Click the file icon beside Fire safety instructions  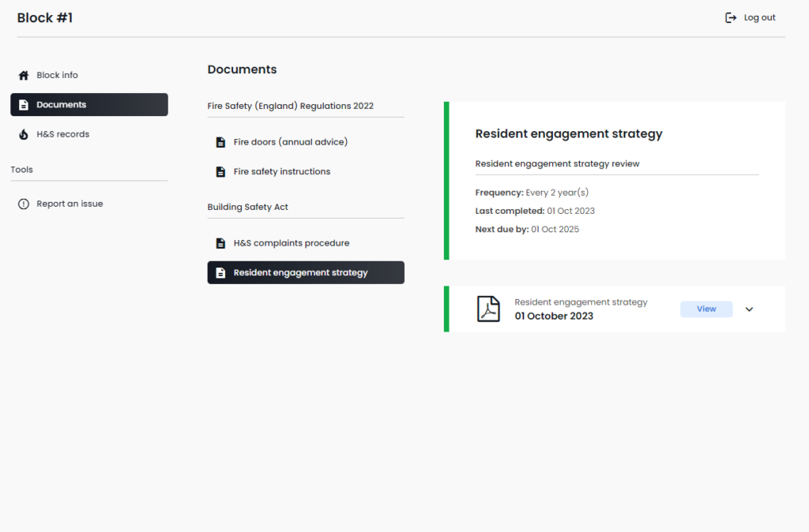click(x=220, y=171)
